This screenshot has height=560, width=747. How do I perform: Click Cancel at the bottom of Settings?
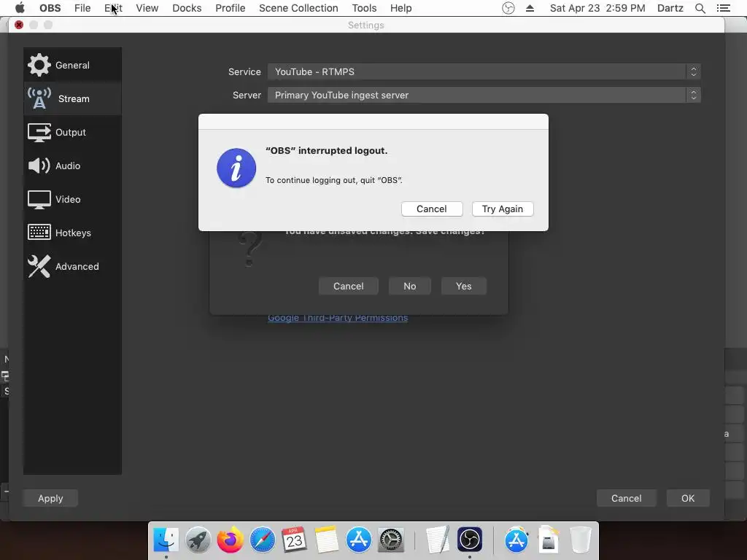[x=626, y=498]
